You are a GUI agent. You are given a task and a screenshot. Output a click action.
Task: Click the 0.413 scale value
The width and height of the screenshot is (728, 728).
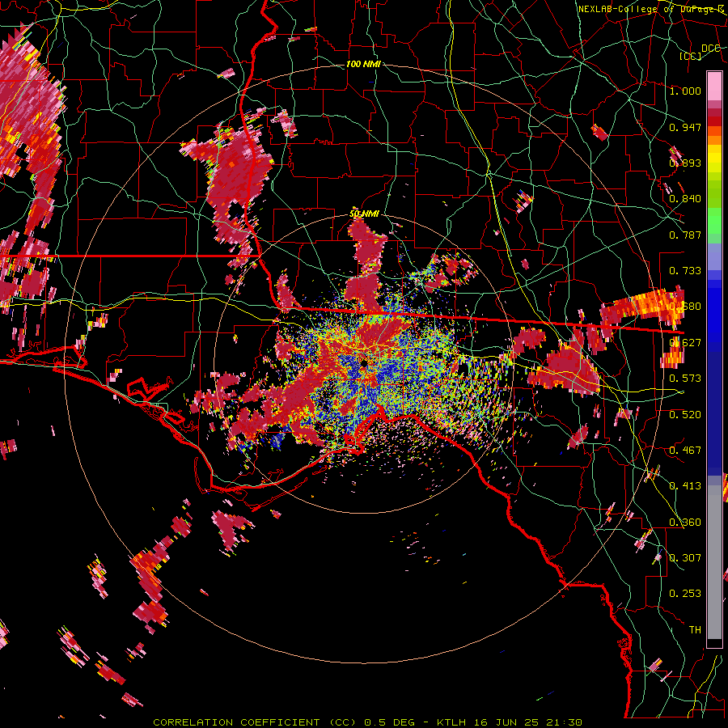pyautogui.click(x=685, y=486)
